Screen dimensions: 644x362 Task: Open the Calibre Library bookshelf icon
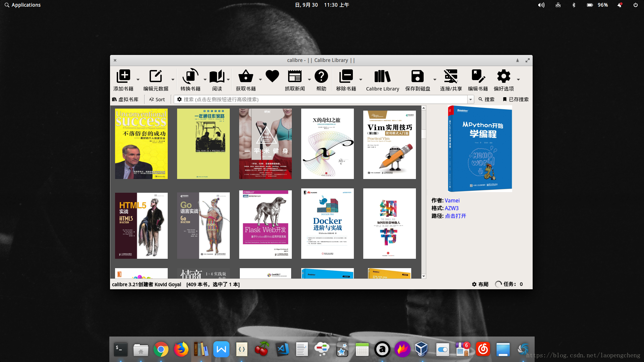pyautogui.click(x=382, y=76)
